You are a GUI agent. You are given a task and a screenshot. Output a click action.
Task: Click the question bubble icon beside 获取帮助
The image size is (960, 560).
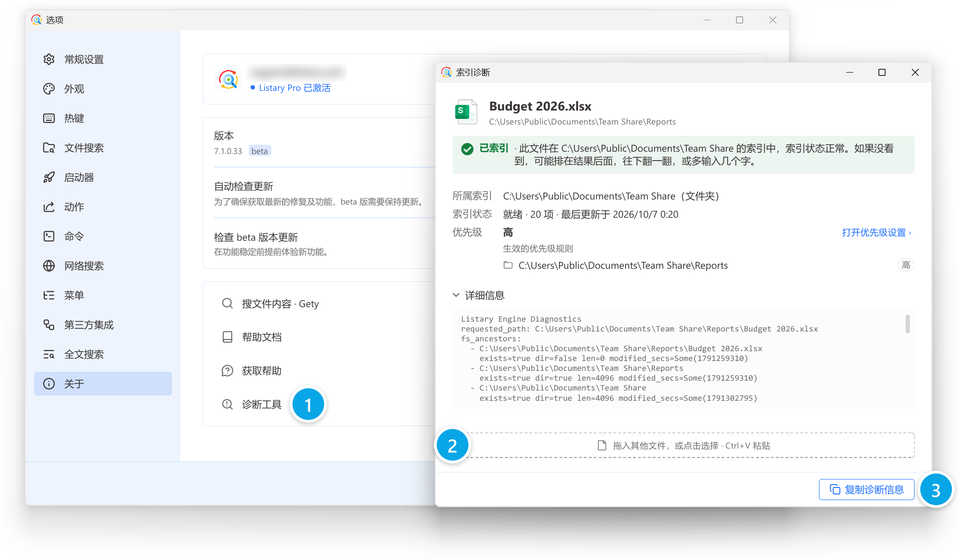pos(227,371)
